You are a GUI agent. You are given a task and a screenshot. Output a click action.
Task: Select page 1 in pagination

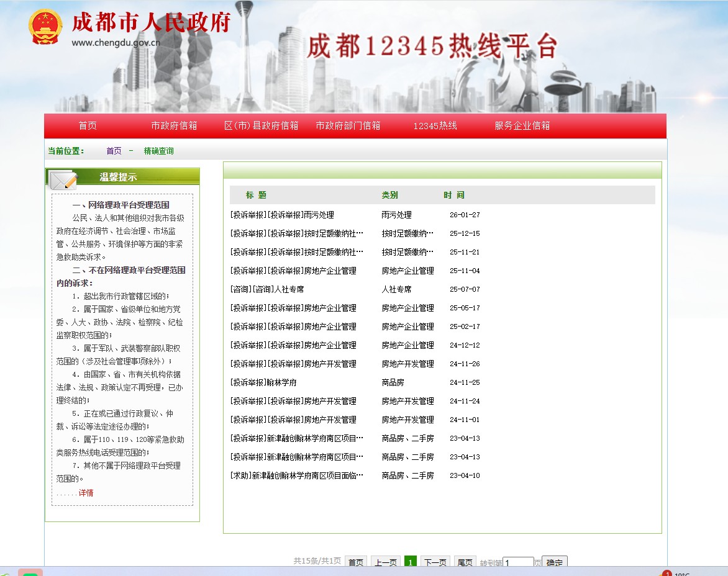410,562
